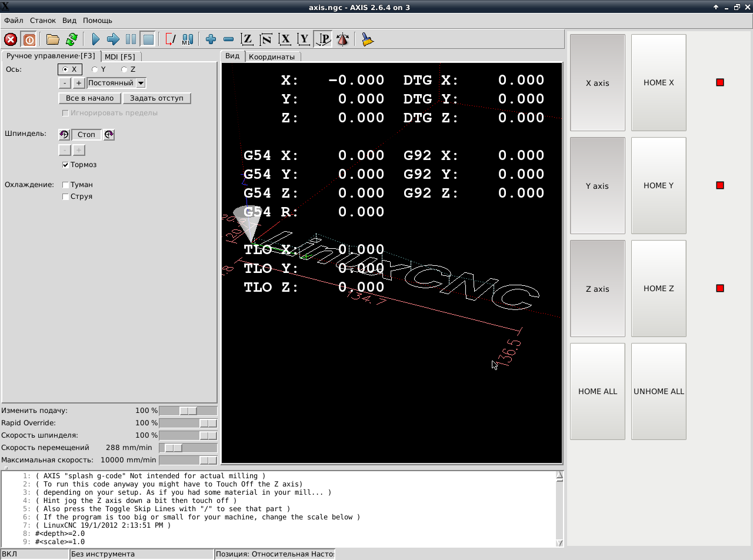
Task: Open a G-code file with folder icon
Action: (53, 39)
